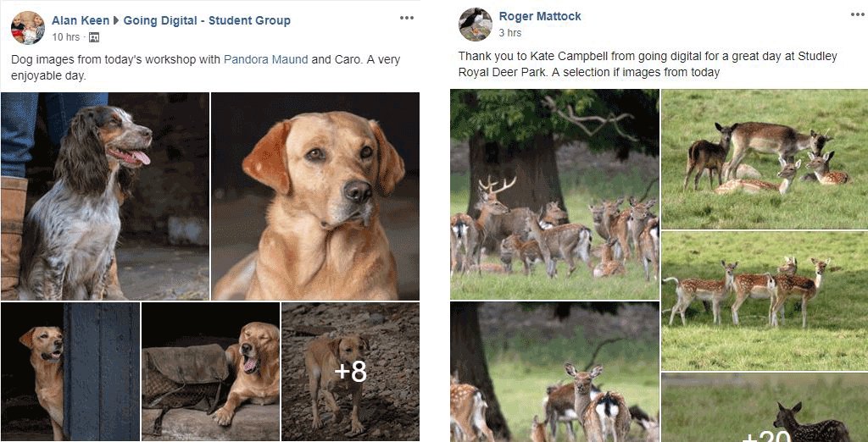
Task: Open the +20 more deer photos
Action: click(x=764, y=411)
